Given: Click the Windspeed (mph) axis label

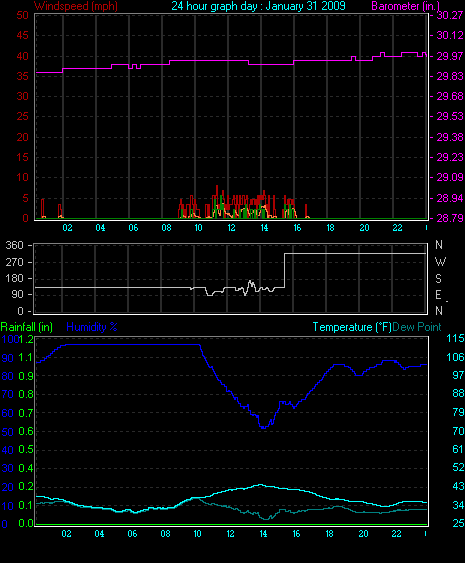Looking at the screenshot, I should click(76, 6).
